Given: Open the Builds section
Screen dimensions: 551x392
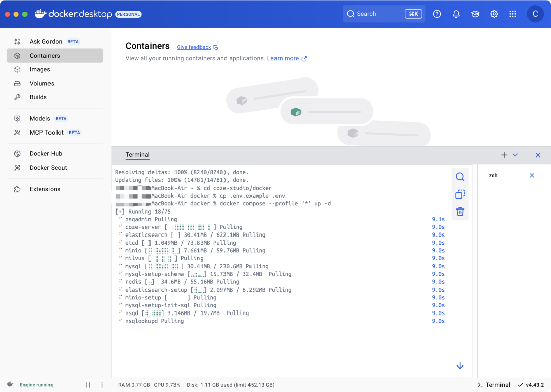Looking at the screenshot, I should coord(55,97).
